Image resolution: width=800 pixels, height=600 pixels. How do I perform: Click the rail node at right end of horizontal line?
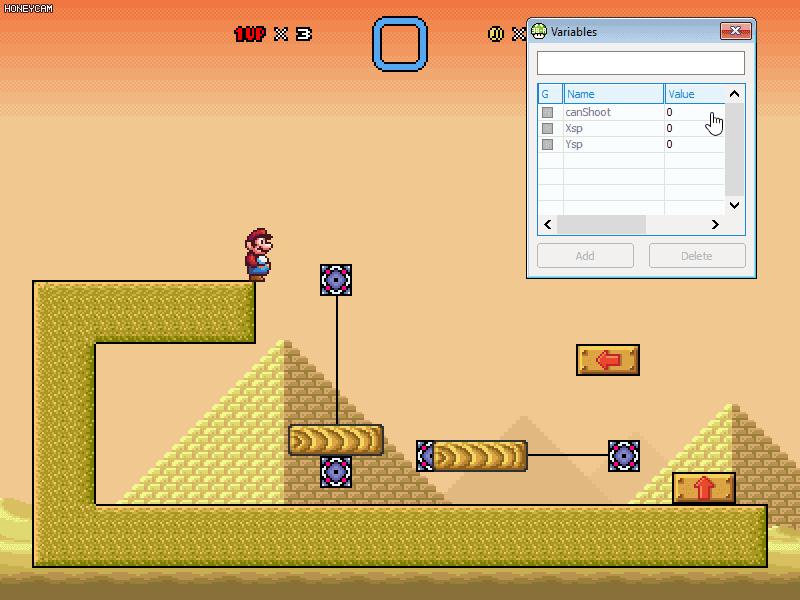(x=623, y=456)
